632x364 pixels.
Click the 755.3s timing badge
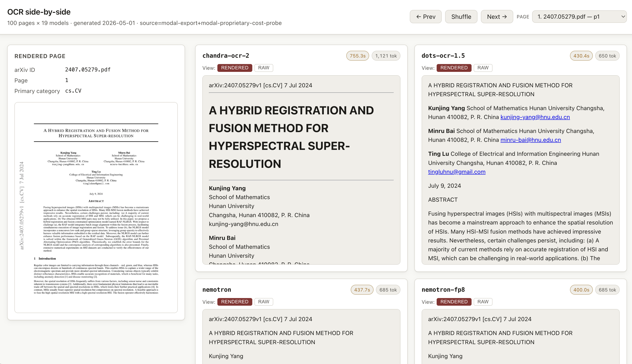(357, 56)
